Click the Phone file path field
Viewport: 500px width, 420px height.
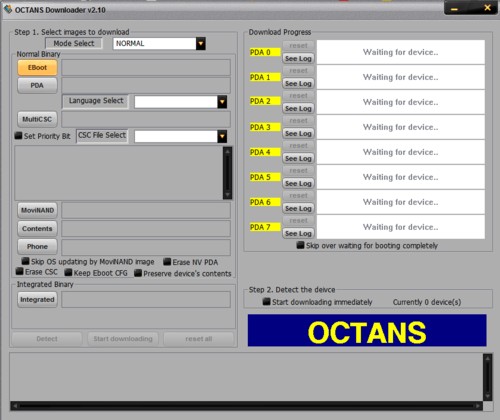146,247
